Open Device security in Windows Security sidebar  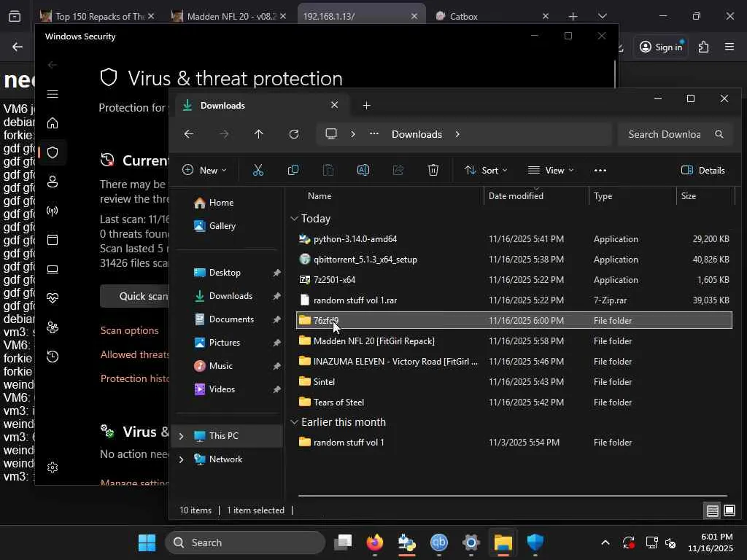(x=53, y=270)
